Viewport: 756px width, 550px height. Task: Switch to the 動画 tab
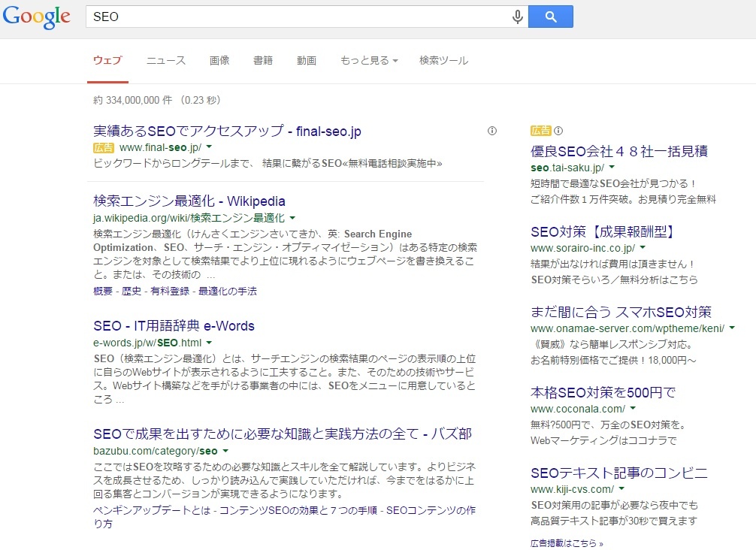[307, 61]
